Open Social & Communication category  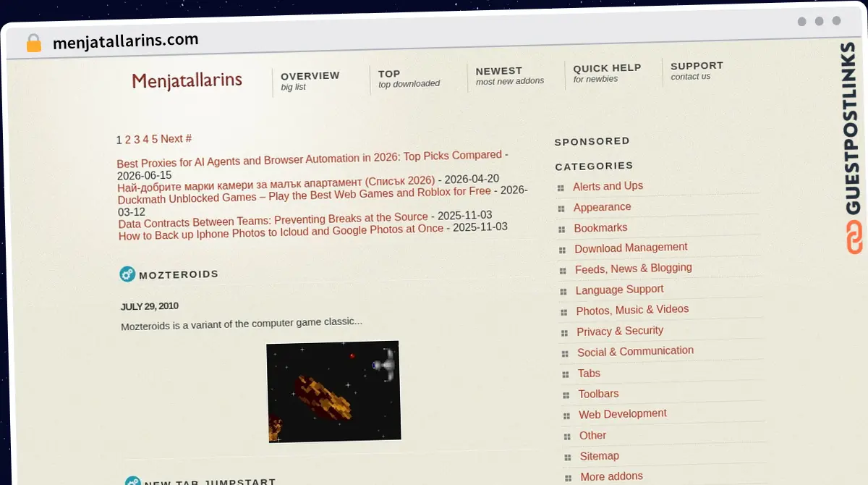[x=635, y=352]
